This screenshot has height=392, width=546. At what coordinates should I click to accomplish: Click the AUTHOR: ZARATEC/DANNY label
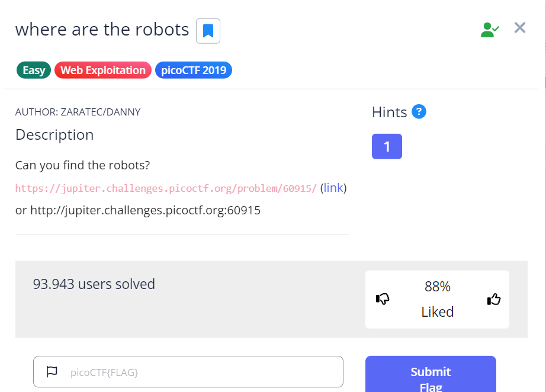tap(78, 111)
